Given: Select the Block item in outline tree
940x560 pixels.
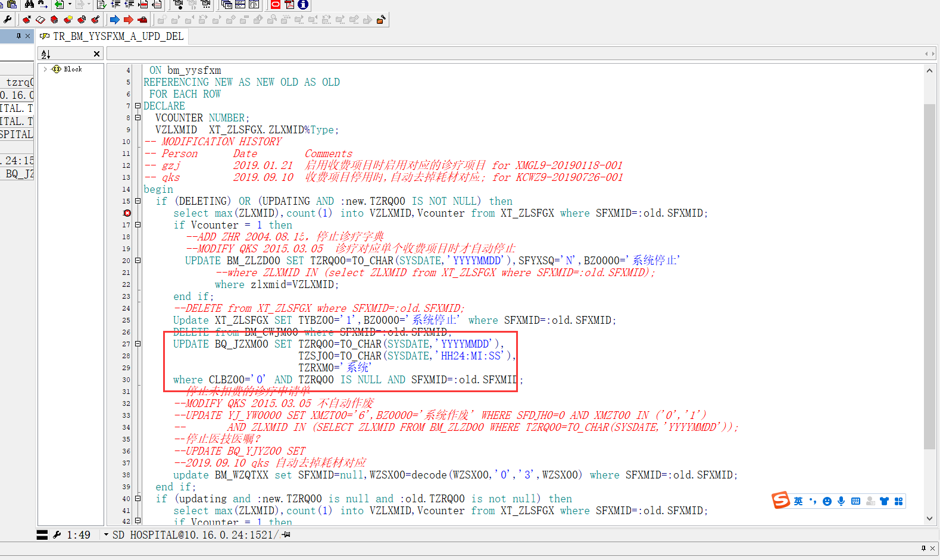Looking at the screenshot, I should 73,69.
